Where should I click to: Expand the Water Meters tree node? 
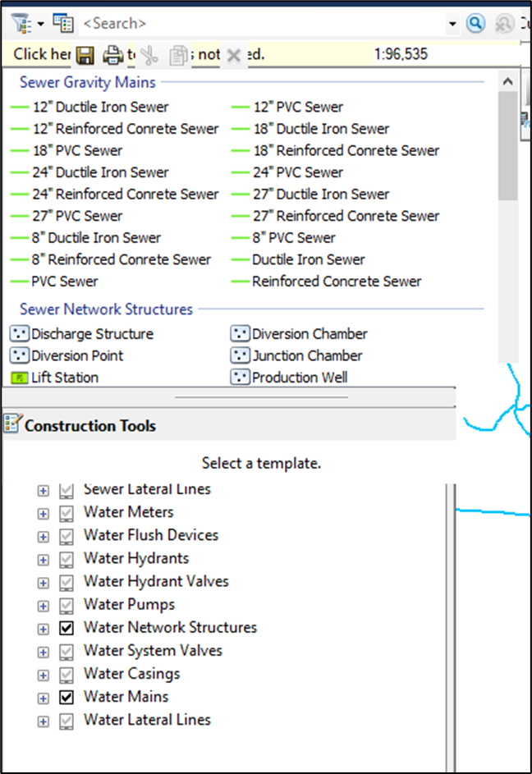click(43, 513)
